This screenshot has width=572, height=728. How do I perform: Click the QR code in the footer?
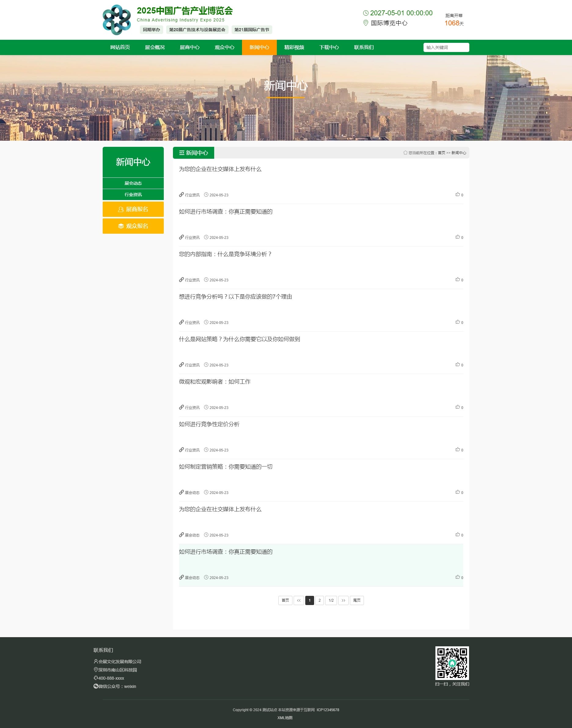[x=452, y=663]
